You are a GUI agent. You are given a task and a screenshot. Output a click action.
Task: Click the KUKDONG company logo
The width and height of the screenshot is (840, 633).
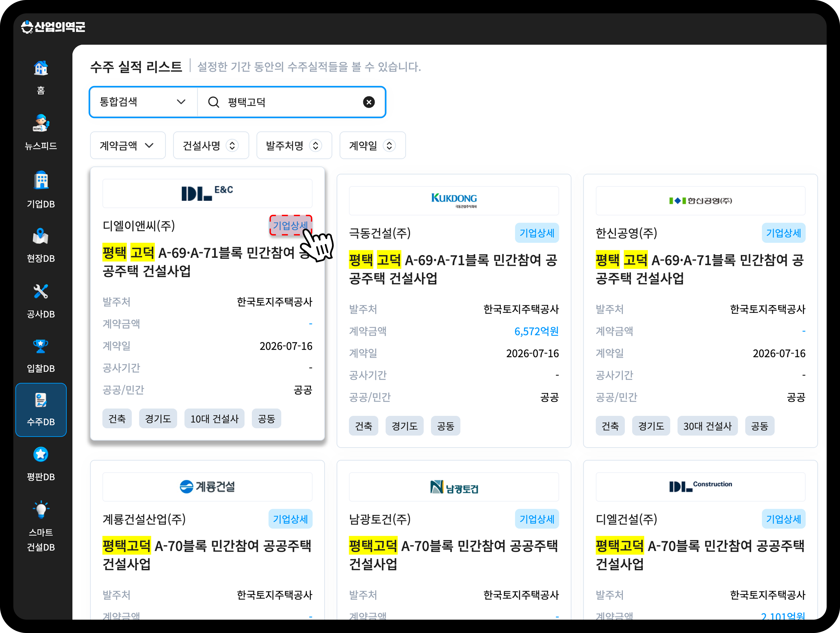click(x=454, y=201)
